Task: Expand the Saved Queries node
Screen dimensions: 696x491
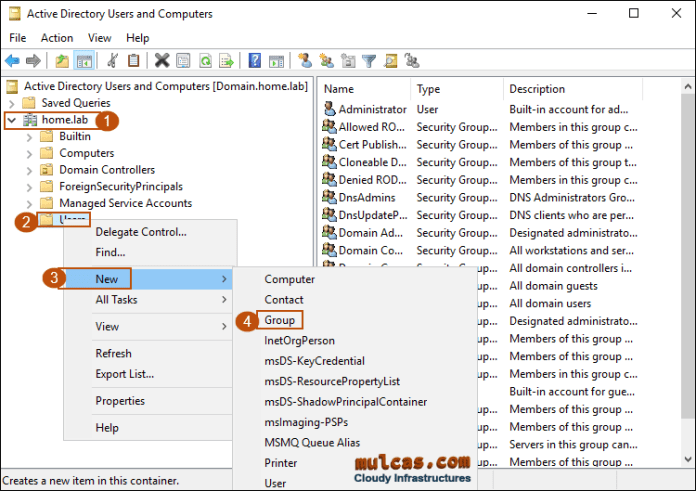Action: coord(12,104)
